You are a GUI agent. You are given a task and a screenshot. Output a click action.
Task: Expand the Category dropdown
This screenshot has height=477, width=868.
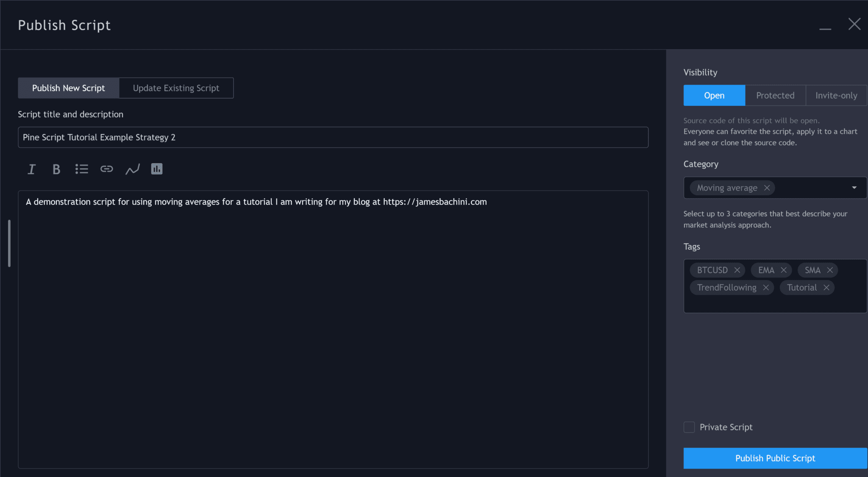tap(854, 188)
